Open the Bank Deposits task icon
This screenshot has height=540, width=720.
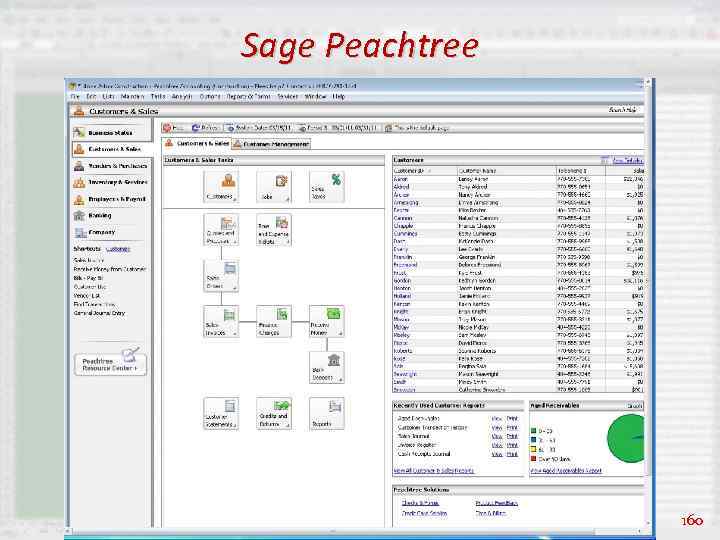tap(326, 367)
